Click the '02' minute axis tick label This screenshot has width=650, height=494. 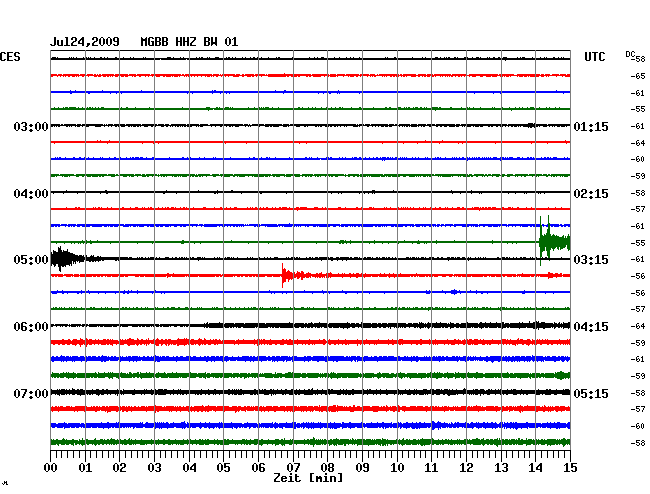click(119, 468)
